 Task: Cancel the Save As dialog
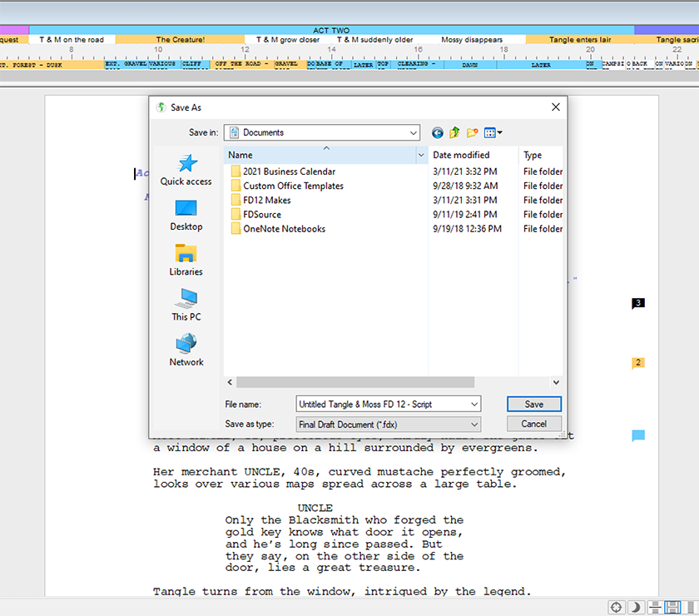(x=533, y=424)
